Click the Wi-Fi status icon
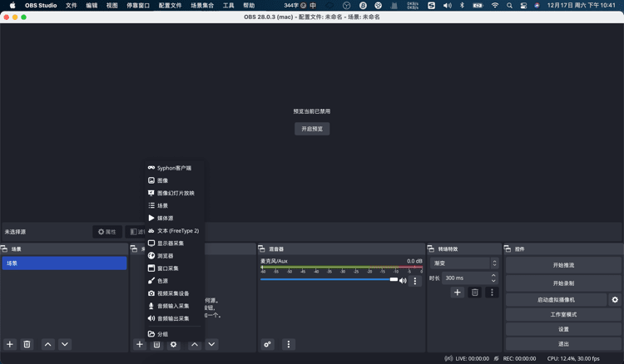The image size is (624, 364). tap(495, 6)
